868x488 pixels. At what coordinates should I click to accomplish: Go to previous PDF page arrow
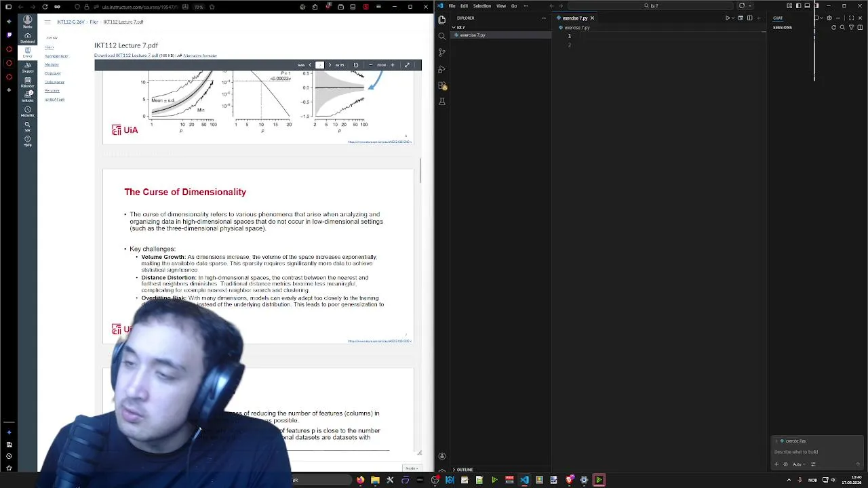click(310, 65)
